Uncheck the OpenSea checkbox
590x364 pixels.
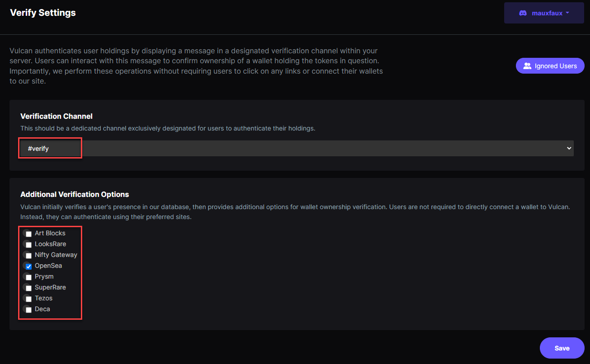click(x=28, y=266)
